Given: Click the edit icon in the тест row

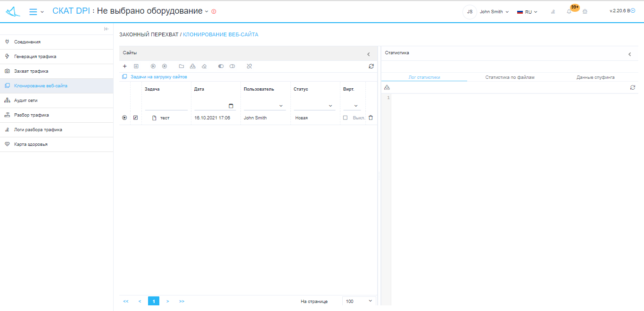Looking at the screenshot, I should coord(136,118).
